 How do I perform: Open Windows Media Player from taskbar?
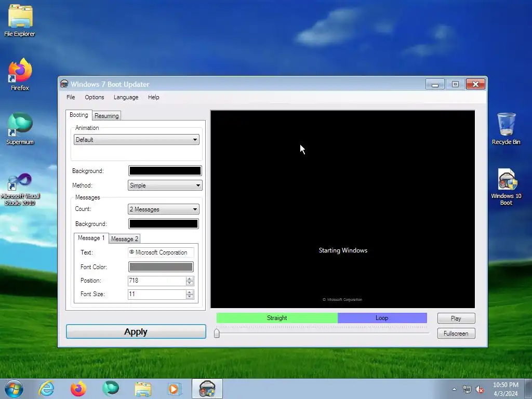(175, 389)
